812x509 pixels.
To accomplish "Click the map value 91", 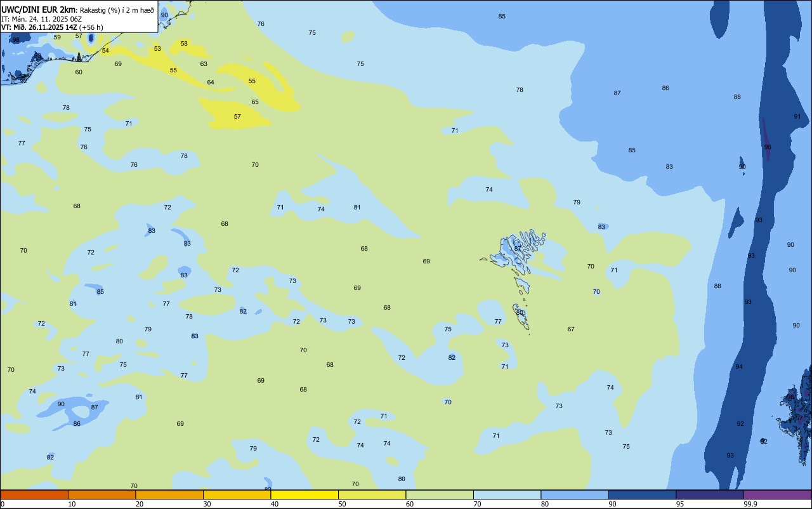I will 797,117.
